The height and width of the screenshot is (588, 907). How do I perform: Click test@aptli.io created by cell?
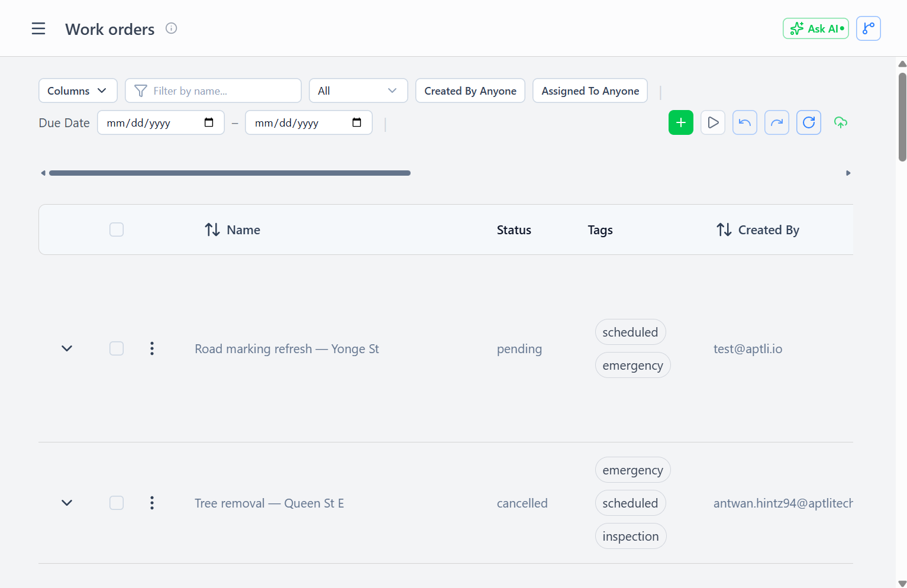coord(747,348)
